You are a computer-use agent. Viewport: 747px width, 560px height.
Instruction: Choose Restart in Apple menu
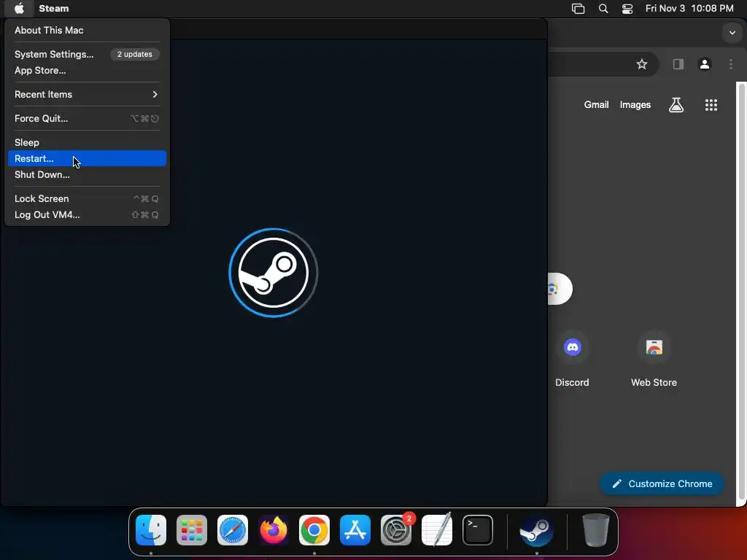tap(88, 158)
